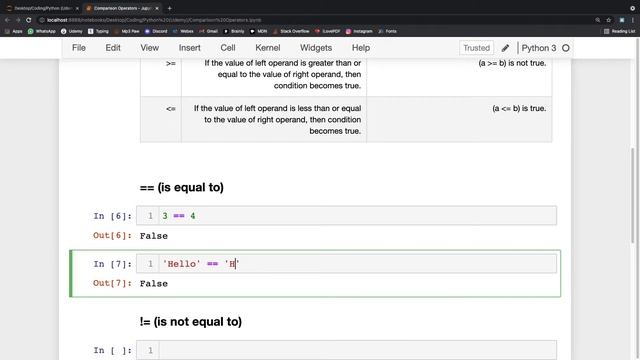This screenshot has width=640, height=360.
Task: Open the Apps bookmark
Action: [13, 31]
